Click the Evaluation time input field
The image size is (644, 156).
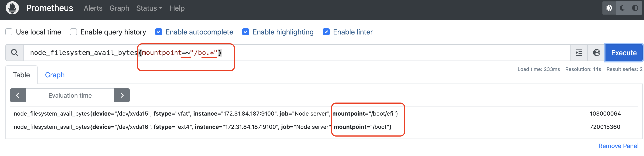(70, 95)
